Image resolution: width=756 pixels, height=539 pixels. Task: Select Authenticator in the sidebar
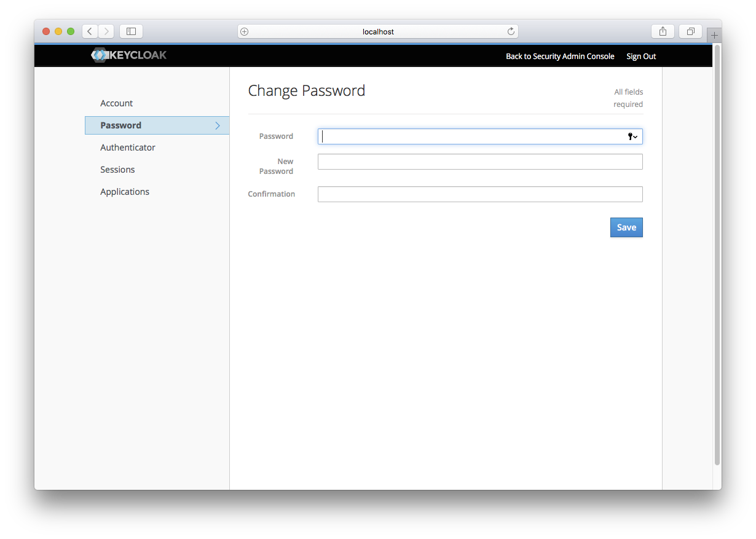coord(128,148)
